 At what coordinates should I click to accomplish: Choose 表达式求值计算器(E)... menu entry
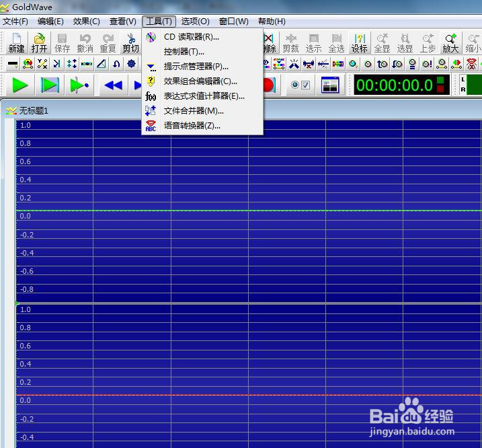tap(202, 96)
